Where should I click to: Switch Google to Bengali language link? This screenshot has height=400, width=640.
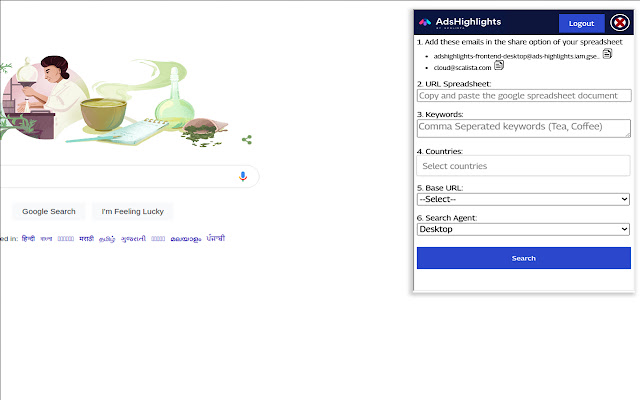46,239
